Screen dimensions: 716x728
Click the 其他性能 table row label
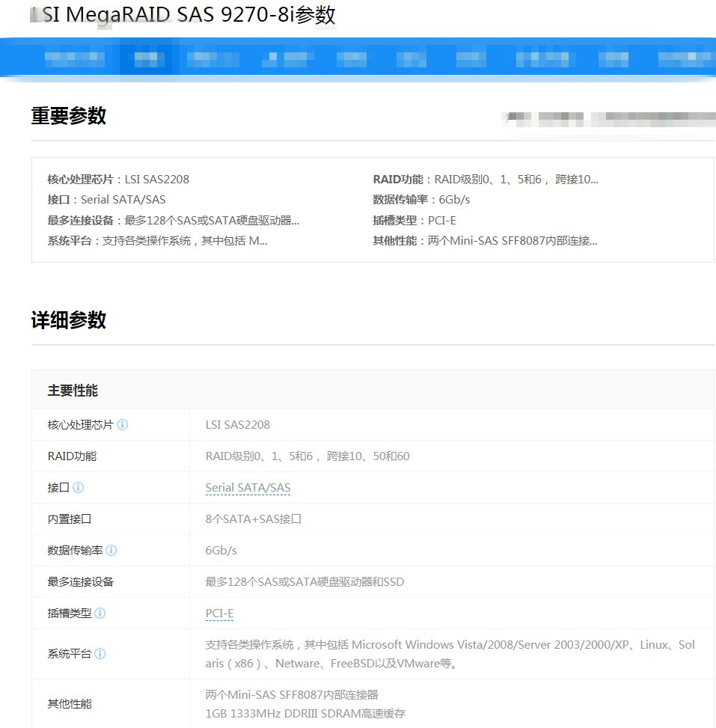(70, 704)
